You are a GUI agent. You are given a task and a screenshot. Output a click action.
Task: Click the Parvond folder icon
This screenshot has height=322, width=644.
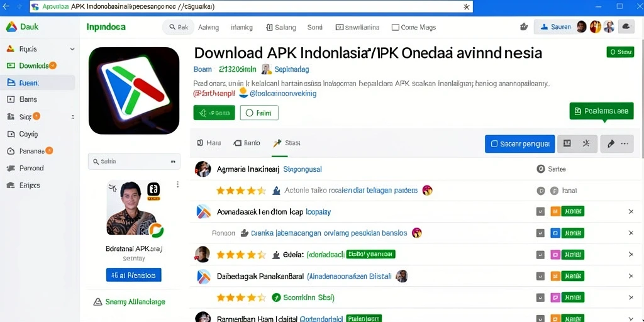pos(11,168)
